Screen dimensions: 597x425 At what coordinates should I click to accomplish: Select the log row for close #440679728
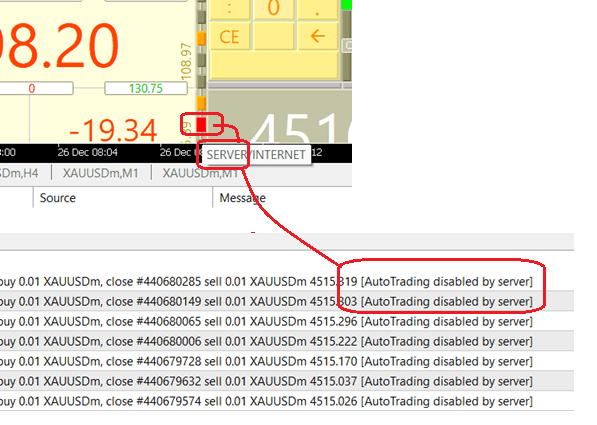pyautogui.click(x=287, y=361)
